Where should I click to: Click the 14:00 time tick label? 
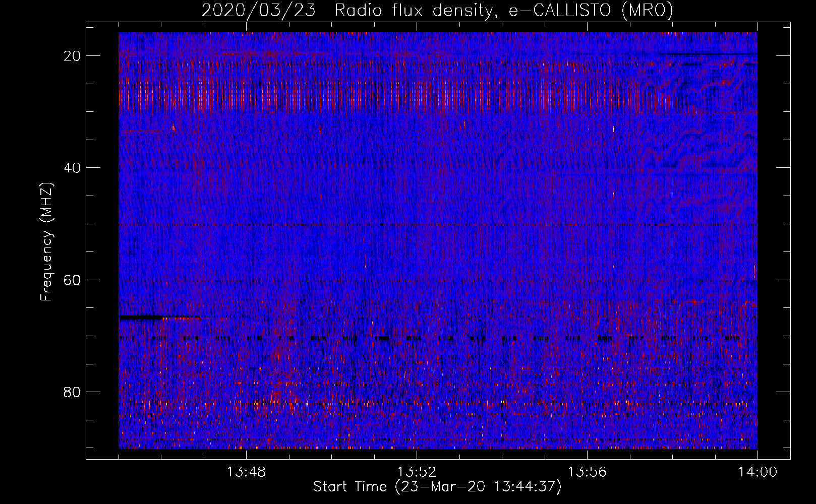point(757,472)
